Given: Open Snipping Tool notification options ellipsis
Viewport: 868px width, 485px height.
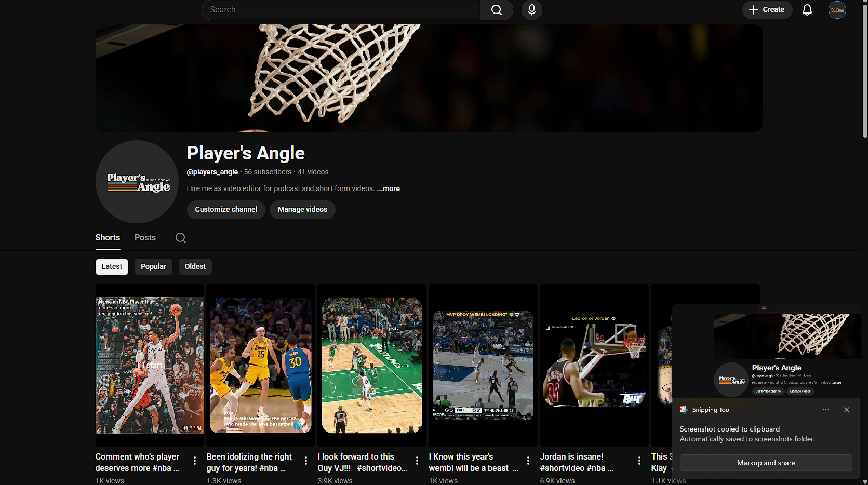Looking at the screenshot, I should tap(826, 410).
